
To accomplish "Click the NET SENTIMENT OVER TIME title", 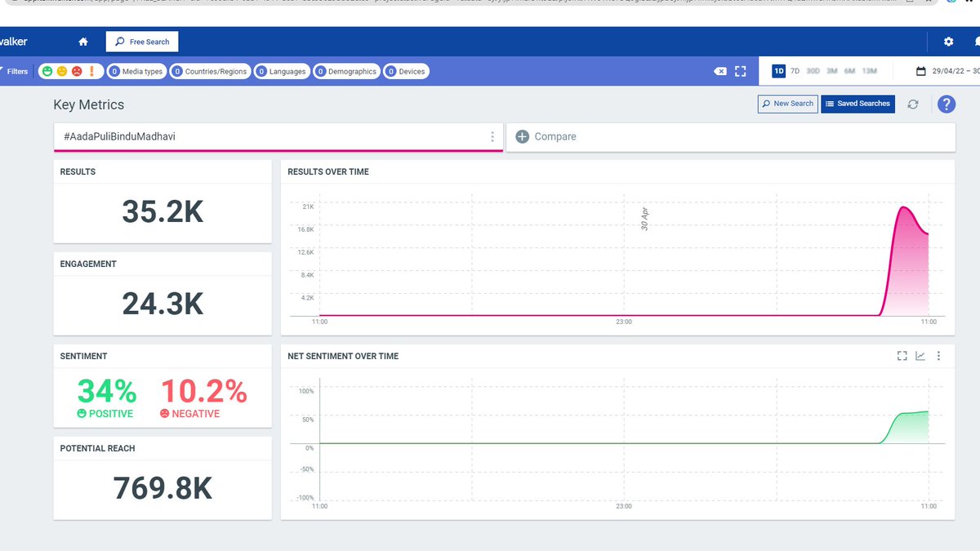I will tap(343, 356).
